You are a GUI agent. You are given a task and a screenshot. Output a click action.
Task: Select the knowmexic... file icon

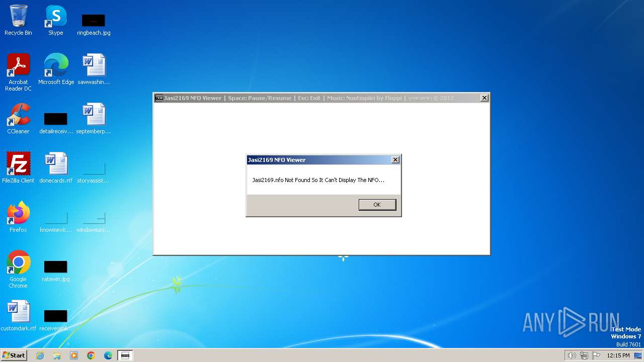pos(56,221)
